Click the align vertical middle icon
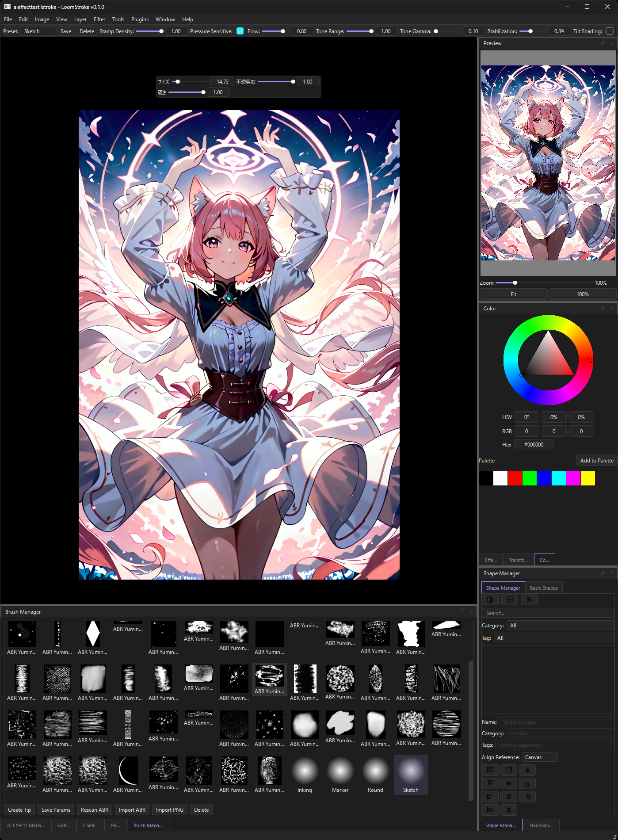This screenshot has height=840, width=618. click(x=509, y=783)
